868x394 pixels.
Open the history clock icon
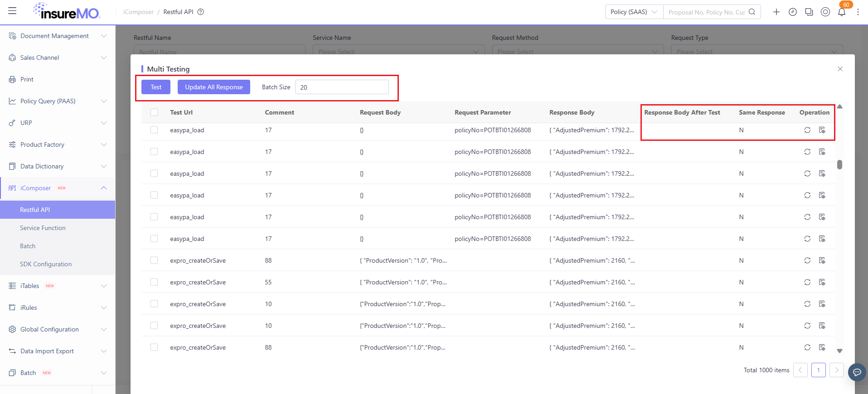coord(793,12)
